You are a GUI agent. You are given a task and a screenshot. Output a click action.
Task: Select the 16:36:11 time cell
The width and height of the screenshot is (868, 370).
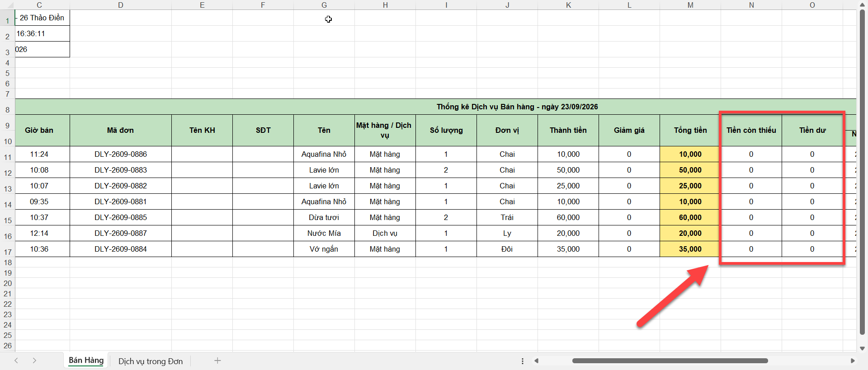[42, 33]
